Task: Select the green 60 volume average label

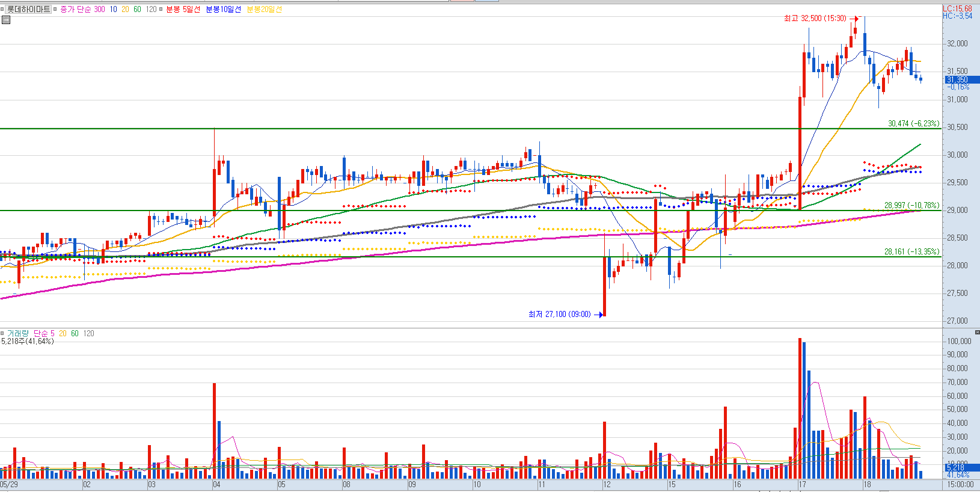Action: pos(75,333)
